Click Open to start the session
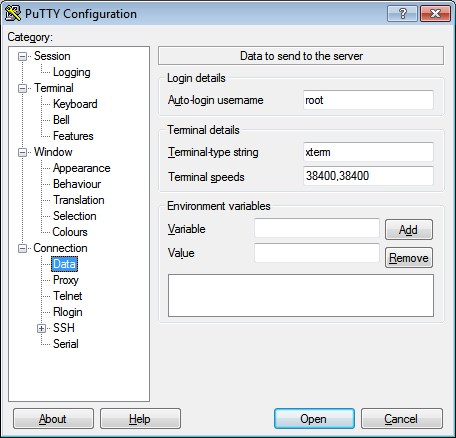 coord(314,419)
